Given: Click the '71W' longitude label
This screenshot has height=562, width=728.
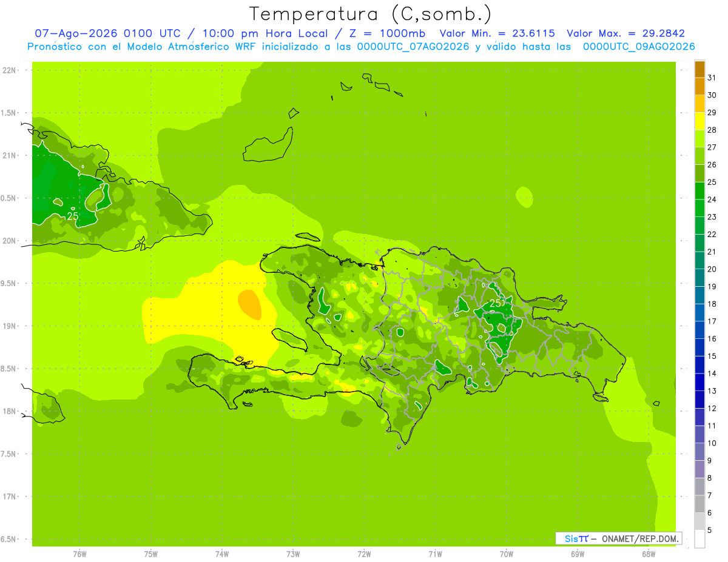Looking at the screenshot, I should coord(435,554).
